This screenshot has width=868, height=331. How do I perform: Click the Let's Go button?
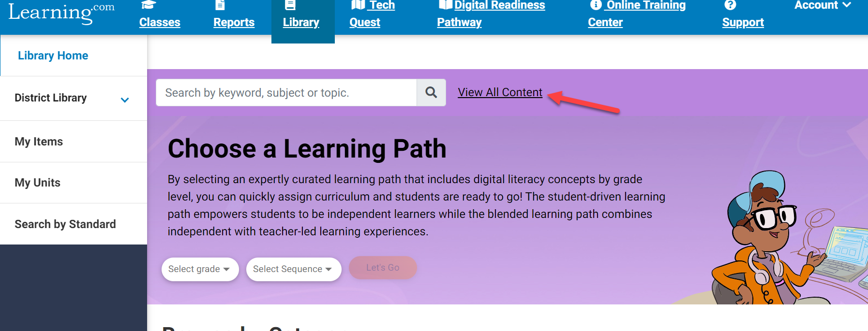[382, 268]
